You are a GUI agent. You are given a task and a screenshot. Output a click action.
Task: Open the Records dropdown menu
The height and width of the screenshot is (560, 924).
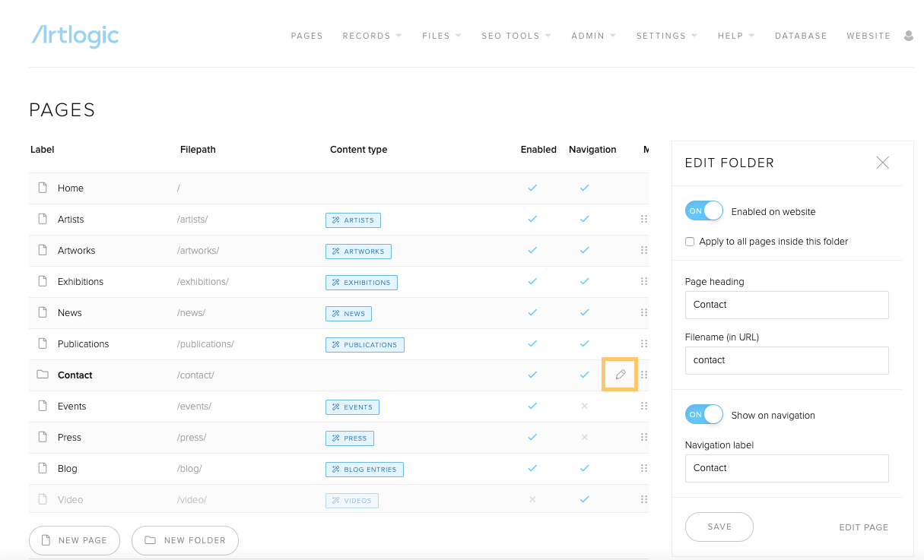(x=372, y=36)
